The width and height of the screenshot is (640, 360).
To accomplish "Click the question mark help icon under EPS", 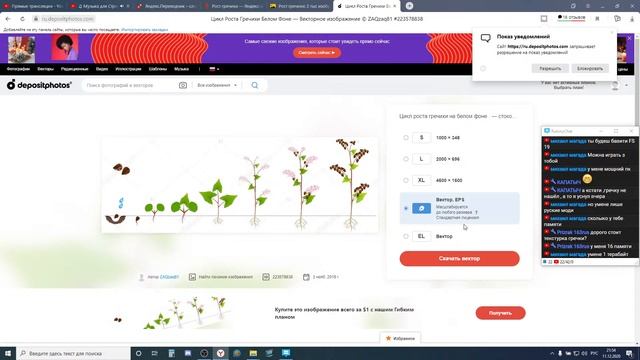I will pos(476,212).
